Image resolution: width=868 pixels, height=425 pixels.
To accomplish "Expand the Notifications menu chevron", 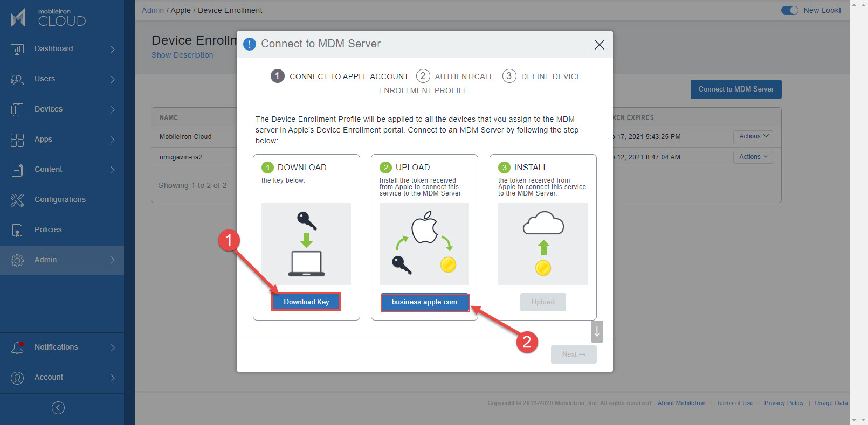I will [113, 347].
